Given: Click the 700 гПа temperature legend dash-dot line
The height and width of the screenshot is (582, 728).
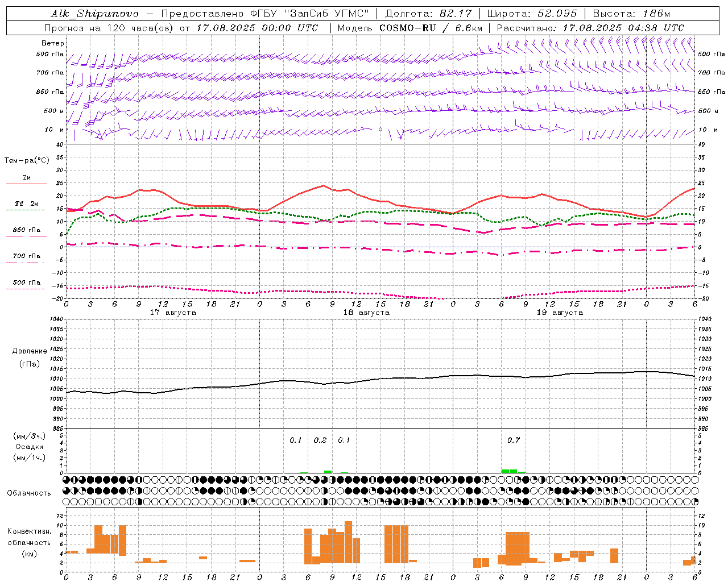Looking at the screenshot, I should tap(26, 263).
